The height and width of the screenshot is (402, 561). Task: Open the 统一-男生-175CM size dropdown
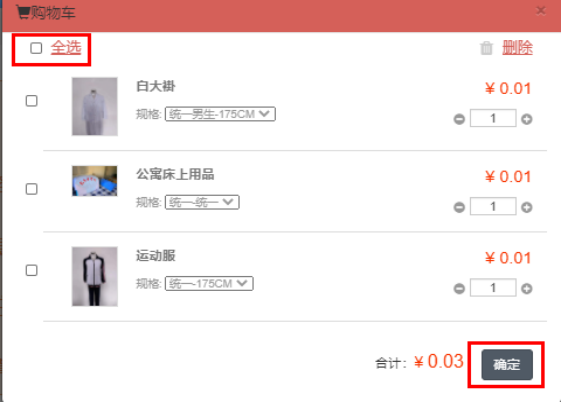coord(220,114)
